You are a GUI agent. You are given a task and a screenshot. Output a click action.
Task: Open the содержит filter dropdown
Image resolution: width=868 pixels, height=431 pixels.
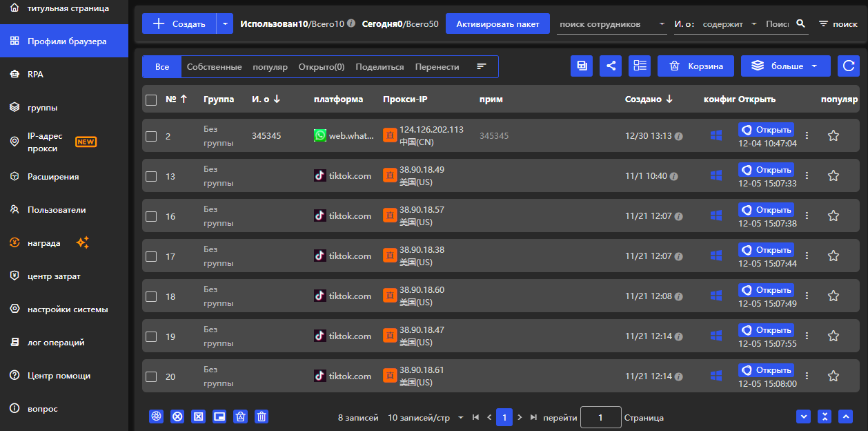[x=729, y=23]
